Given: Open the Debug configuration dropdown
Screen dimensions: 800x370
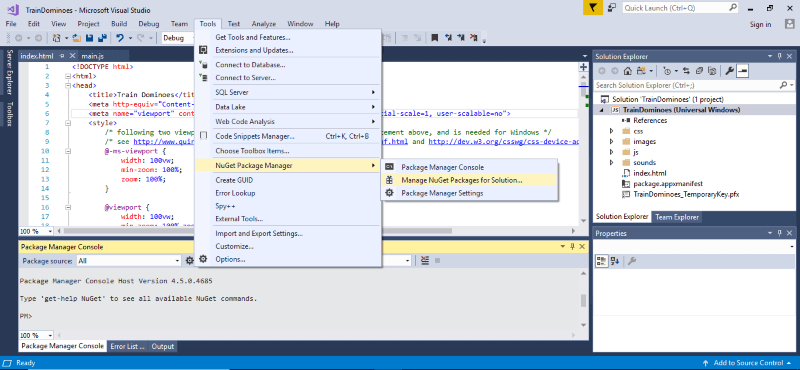Looking at the screenshot, I should [x=177, y=38].
